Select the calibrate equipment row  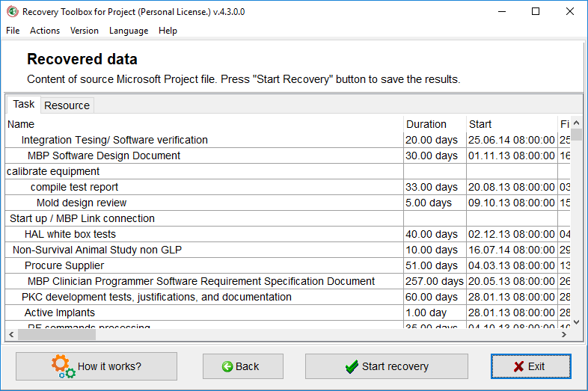pos(287,171)
